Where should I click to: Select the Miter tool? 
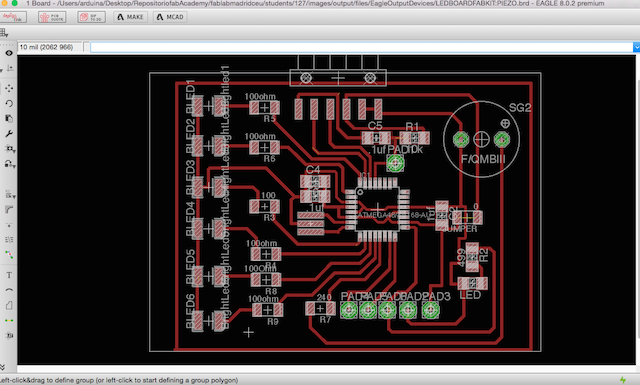[9, 210]
